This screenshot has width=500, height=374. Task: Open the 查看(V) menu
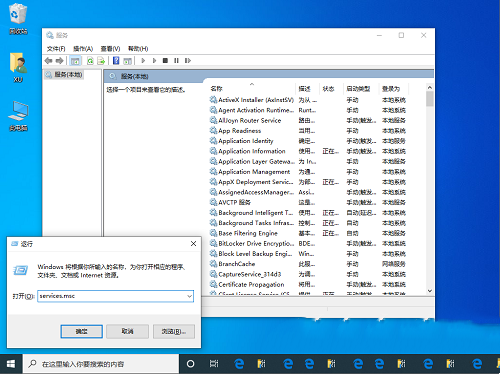tap(110, 49)
